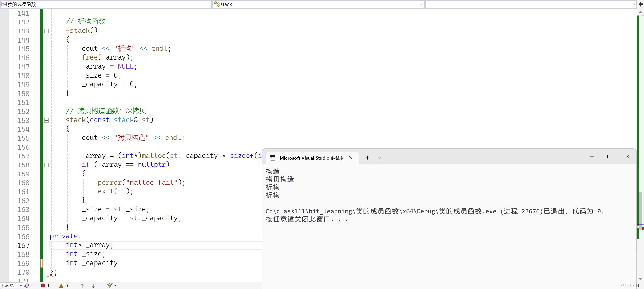Click the split editor icon at top right
The height and width of the screenshot is (289, 644).
640,4
